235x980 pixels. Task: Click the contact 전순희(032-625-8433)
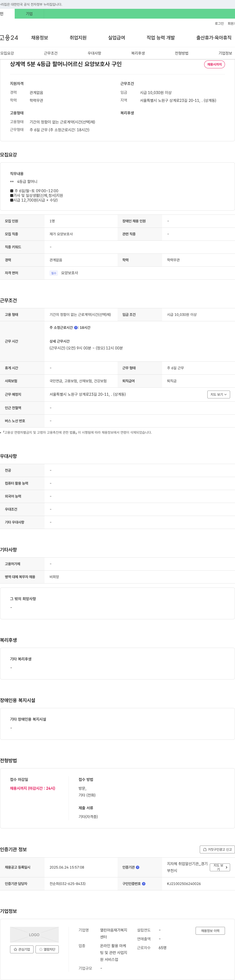(67, 884)
